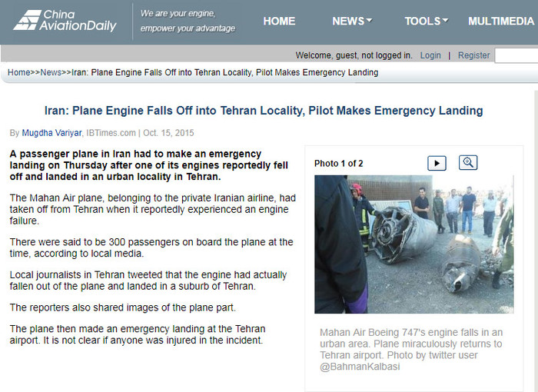Viewport: 538px width, 392px height.
Task: Click the article headline title
Action: point(264,111)
